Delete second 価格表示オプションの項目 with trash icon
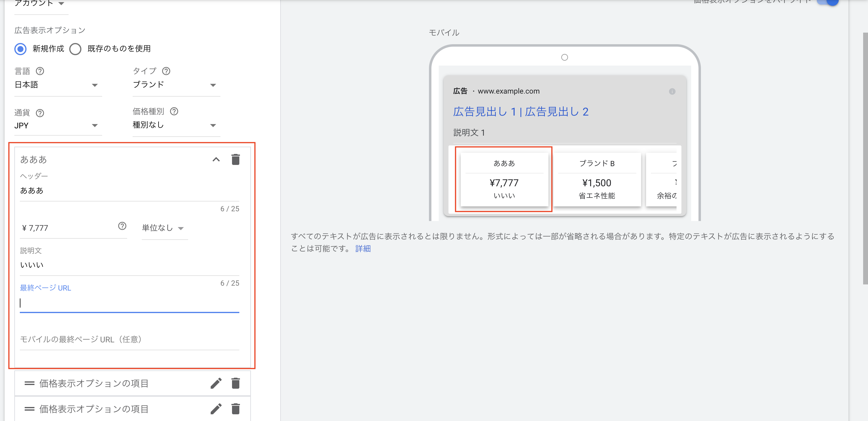 [x=236, y=409]
